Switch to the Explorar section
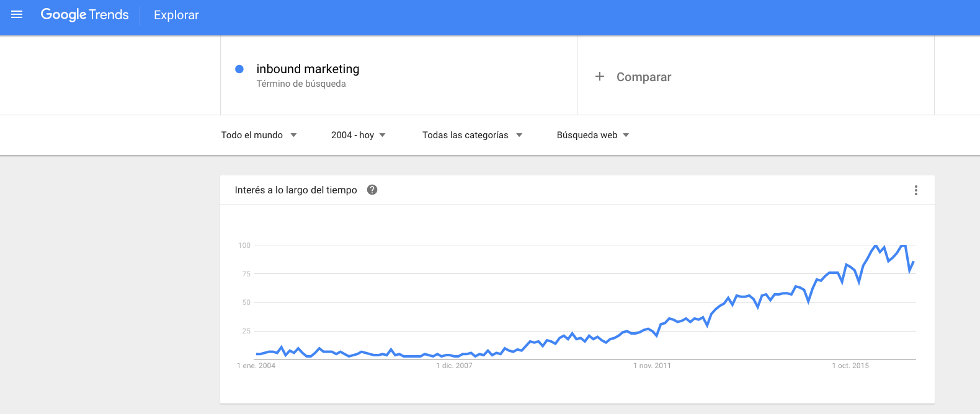Viewport: 980px width, 414px height. tap(176, 15)
